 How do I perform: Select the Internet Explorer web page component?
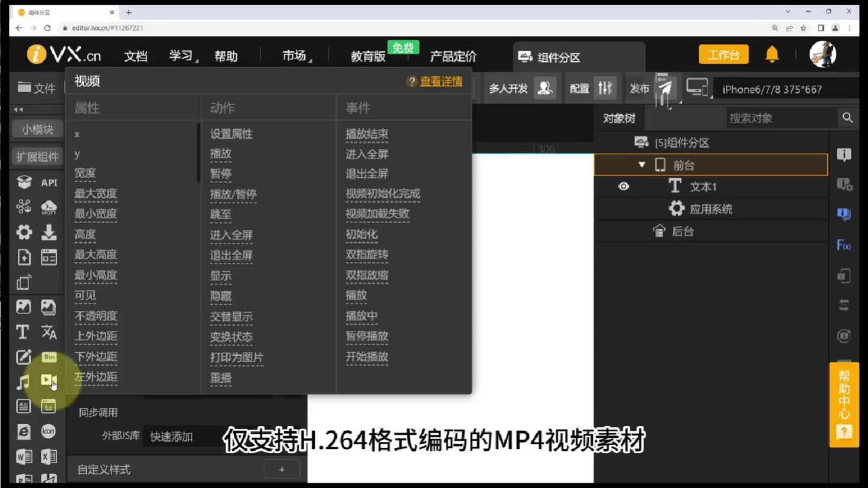coord(23,432)
